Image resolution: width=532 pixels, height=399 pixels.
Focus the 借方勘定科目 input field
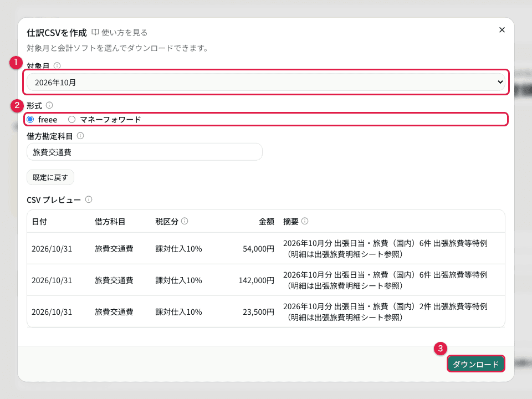[x=145, y=152]
